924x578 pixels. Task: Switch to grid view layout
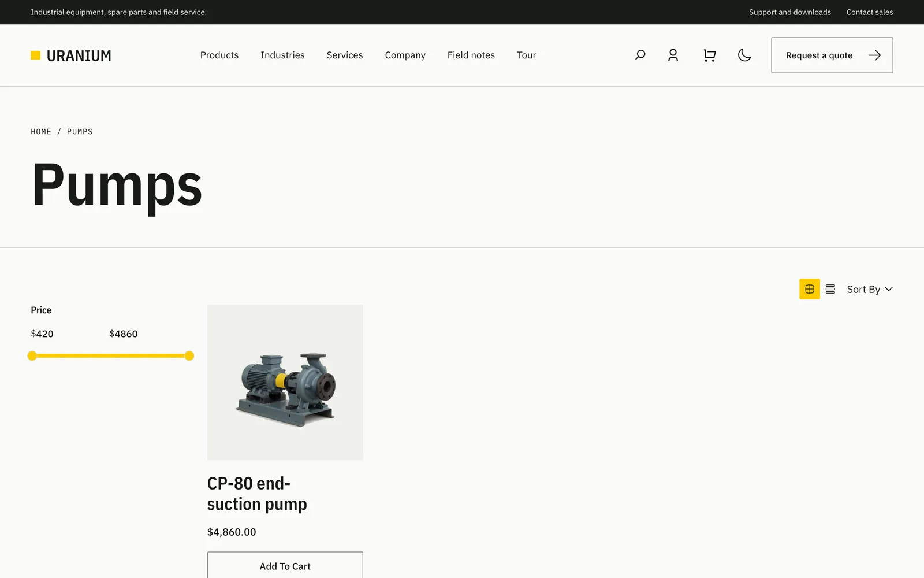tap(810, 289)
